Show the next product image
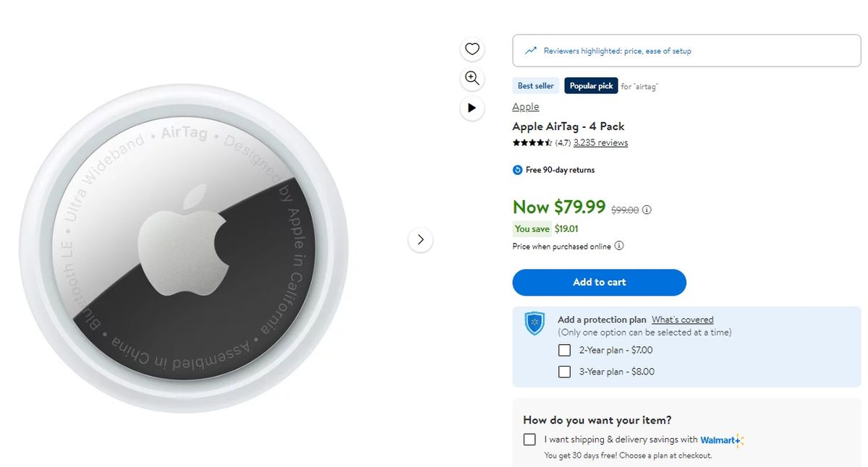This screenshot has height=467, width=868. (x=420, y=239)
